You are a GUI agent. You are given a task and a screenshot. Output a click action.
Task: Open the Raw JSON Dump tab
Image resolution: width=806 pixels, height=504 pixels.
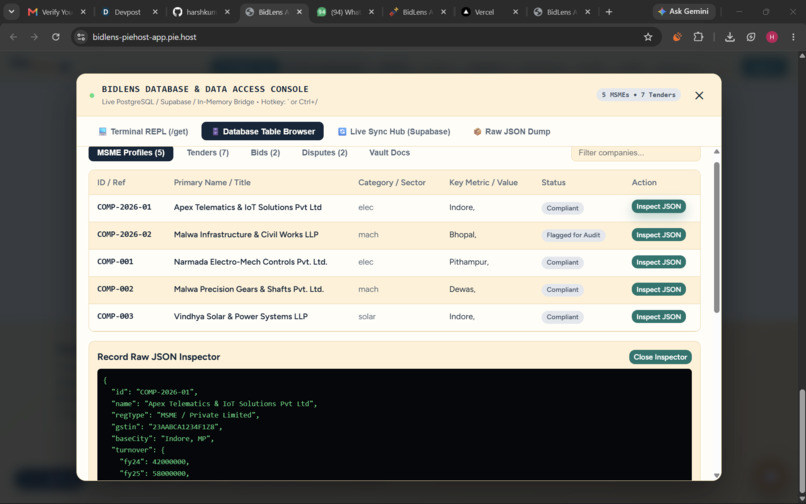[511, 132]
